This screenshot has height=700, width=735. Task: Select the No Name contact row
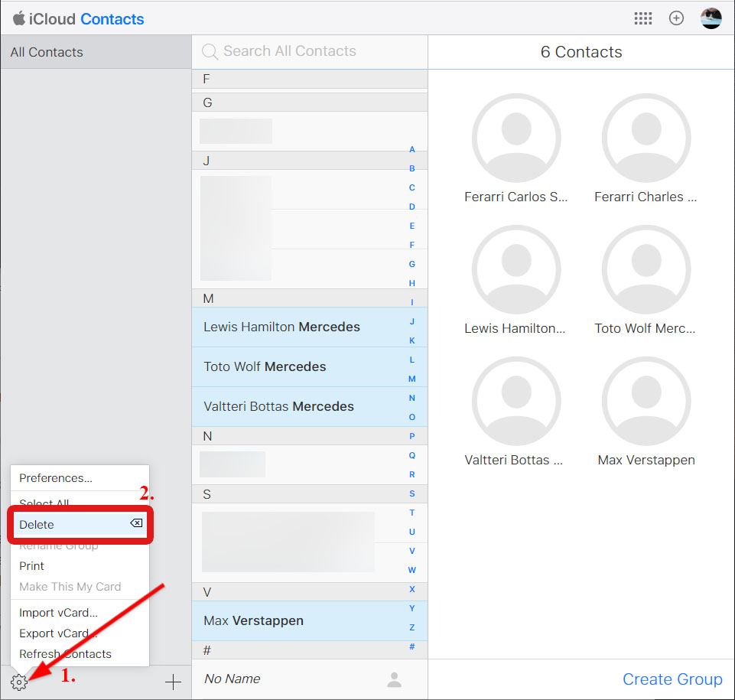click(310, 679)
